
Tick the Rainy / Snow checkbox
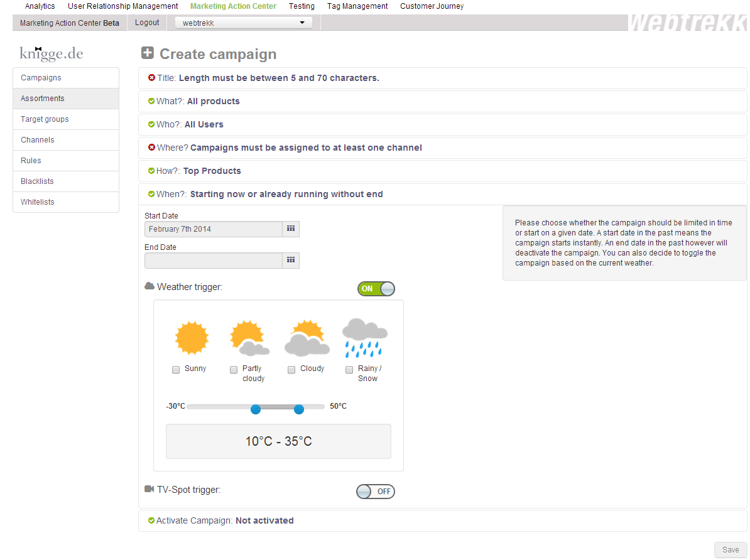(349, 370)
